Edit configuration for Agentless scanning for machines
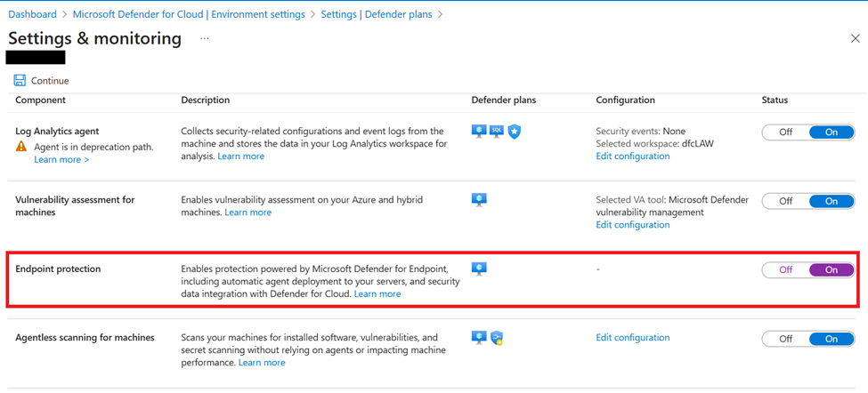The width and height of the screenshot is (868, 393). [633, 337]
